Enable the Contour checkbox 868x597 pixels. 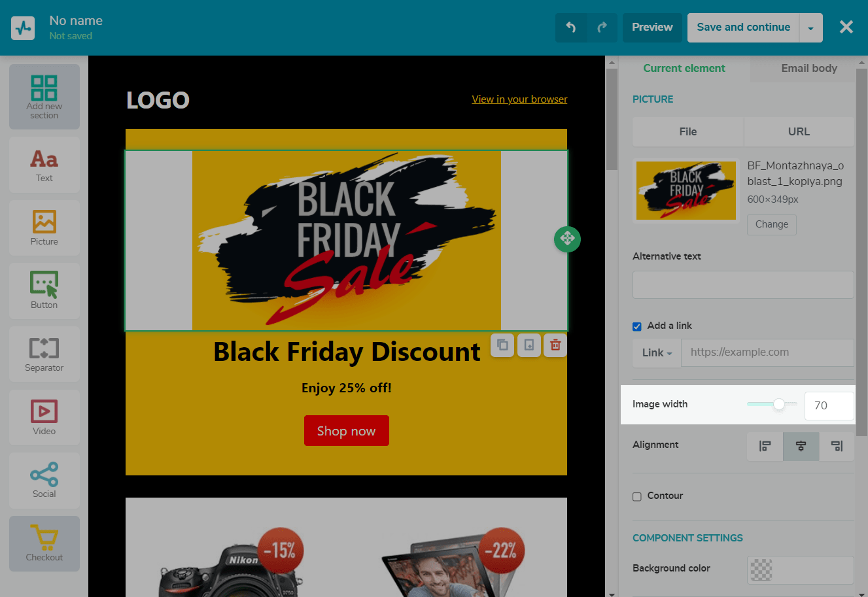pos(637,496)
